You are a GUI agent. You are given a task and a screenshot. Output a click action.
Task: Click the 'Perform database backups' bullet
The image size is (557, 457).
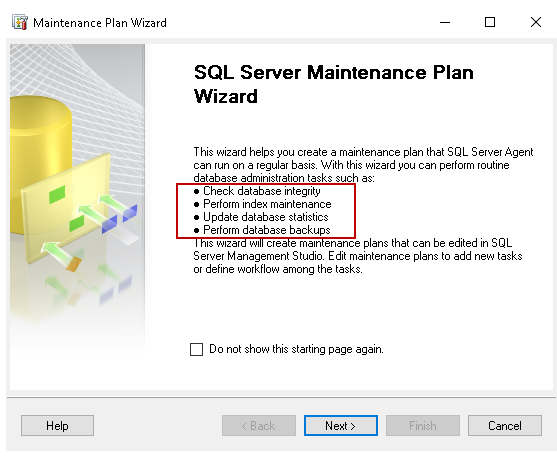tap(262, 230)
